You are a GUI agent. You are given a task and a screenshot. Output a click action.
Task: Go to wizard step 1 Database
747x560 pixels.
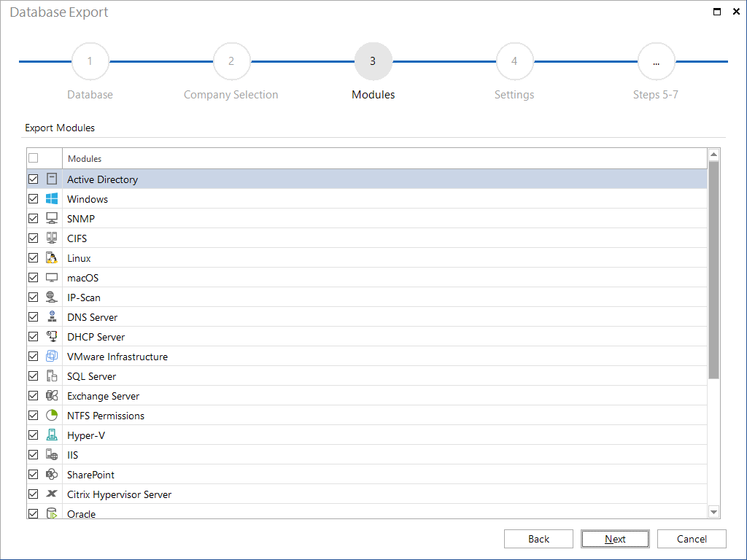click(90, 61)
